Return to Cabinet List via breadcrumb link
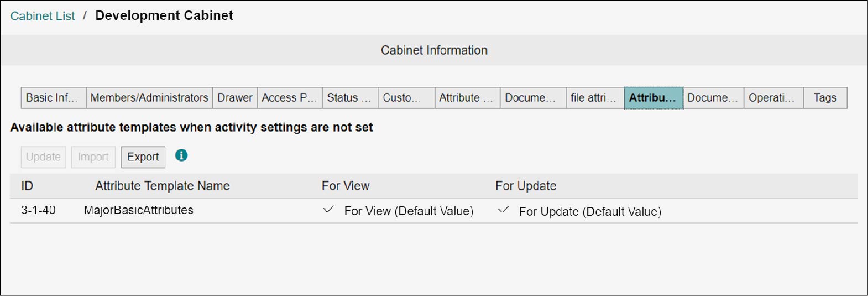This screenshot has width=868, height=296. 43,16
